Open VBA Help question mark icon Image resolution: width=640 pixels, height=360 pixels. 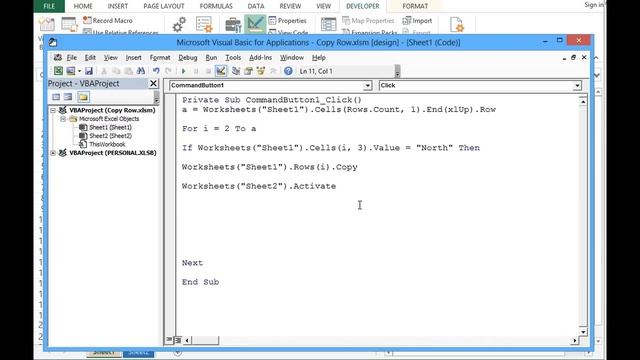pos(288,71)
